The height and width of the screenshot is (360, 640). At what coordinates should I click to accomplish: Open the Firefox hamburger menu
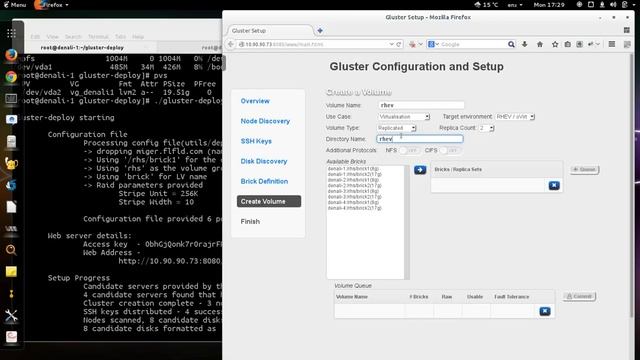(x=611, y=44)
